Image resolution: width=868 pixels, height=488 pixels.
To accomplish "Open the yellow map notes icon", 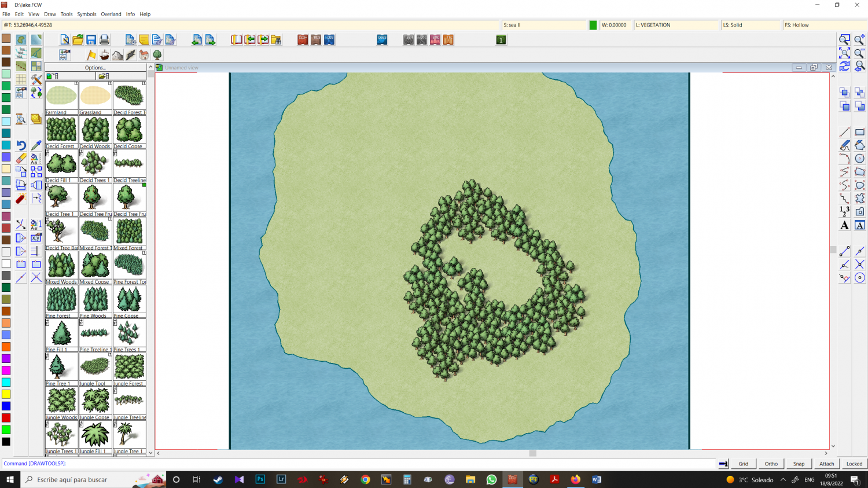I will point(144,40).
